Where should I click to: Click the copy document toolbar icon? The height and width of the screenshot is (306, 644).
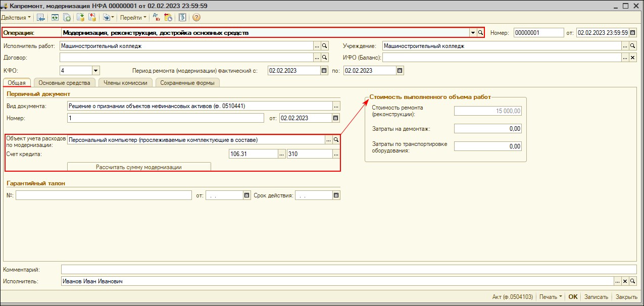66,18
